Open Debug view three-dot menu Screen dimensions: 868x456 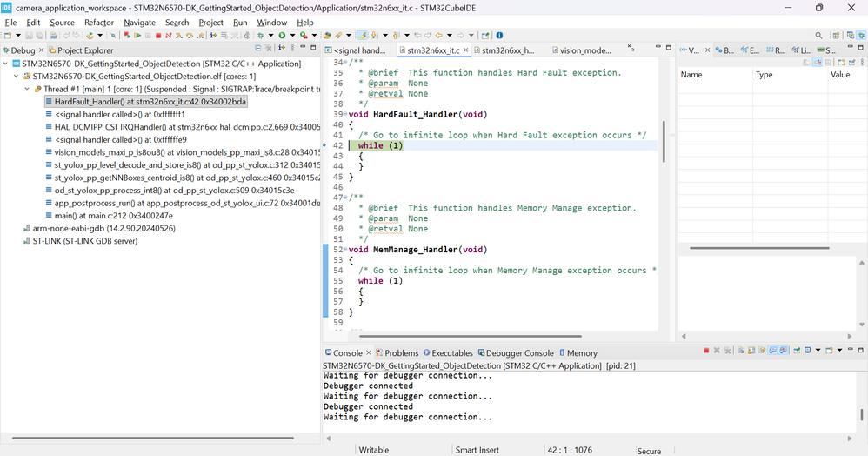pos(292,48)
